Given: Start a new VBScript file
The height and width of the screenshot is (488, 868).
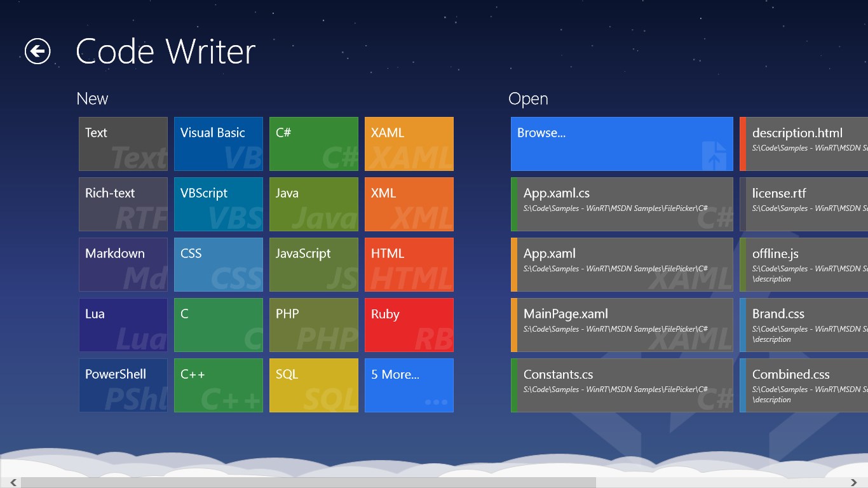Looking at the screenshot, I should 219,204.
